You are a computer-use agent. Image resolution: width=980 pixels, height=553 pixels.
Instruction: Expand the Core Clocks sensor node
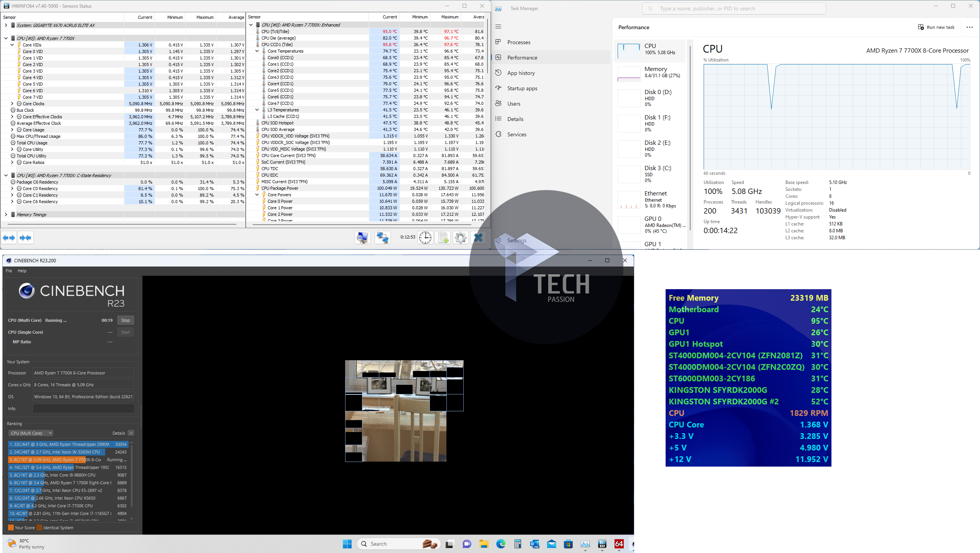[12, 104]
